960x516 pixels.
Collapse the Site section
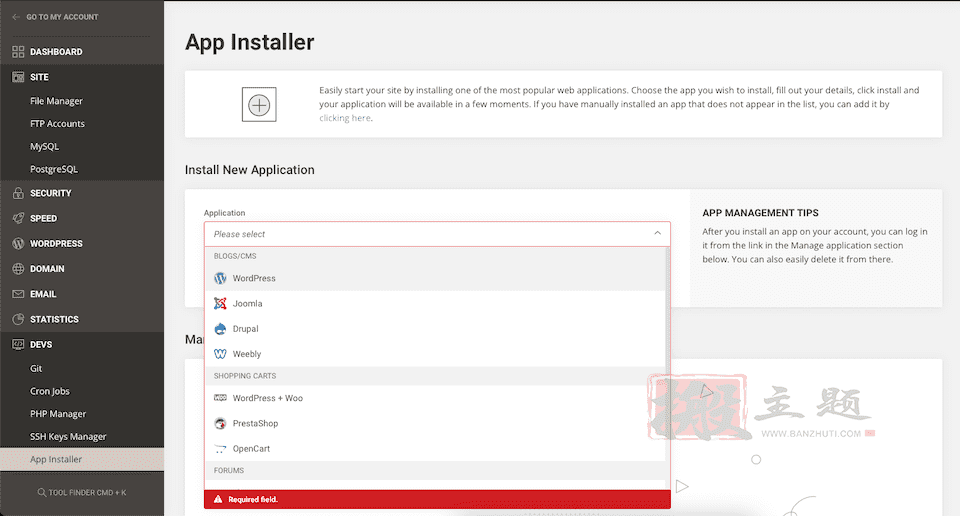pyautogui.click(x=82, y=77)
